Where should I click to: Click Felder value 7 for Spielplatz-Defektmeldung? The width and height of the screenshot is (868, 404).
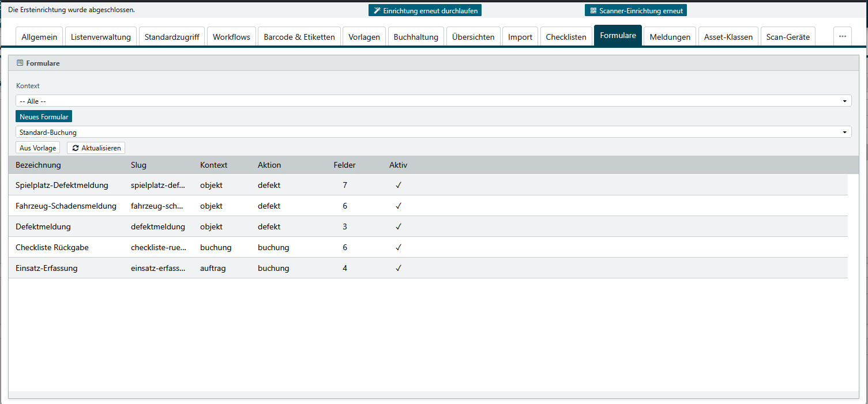(x=345, y=185)
